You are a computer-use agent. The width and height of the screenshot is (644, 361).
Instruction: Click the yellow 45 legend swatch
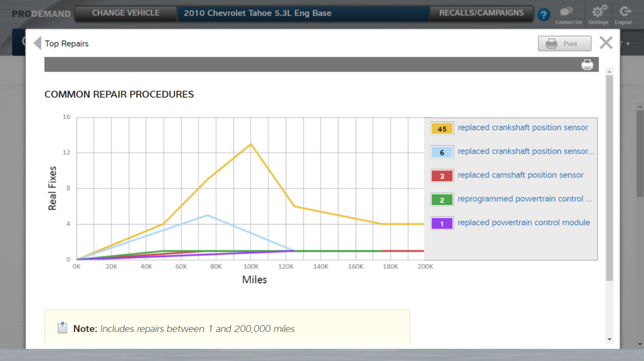pos(442,129)
